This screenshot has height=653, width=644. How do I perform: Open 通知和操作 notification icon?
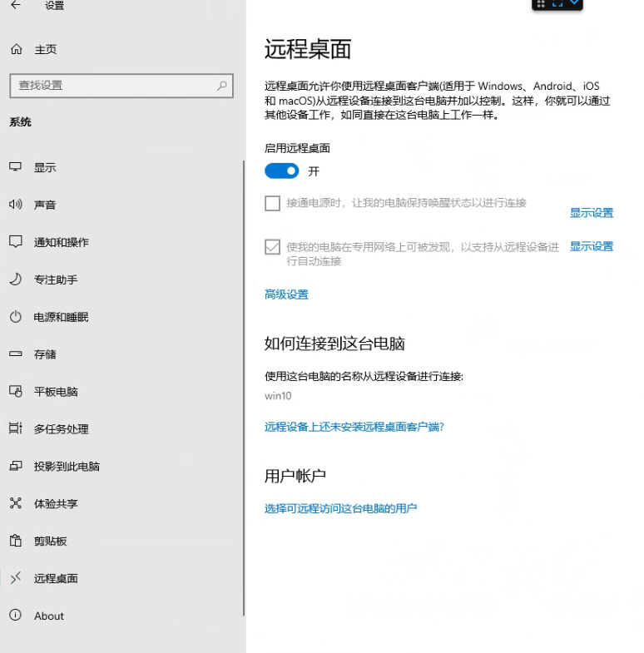(x=15, y=242)
